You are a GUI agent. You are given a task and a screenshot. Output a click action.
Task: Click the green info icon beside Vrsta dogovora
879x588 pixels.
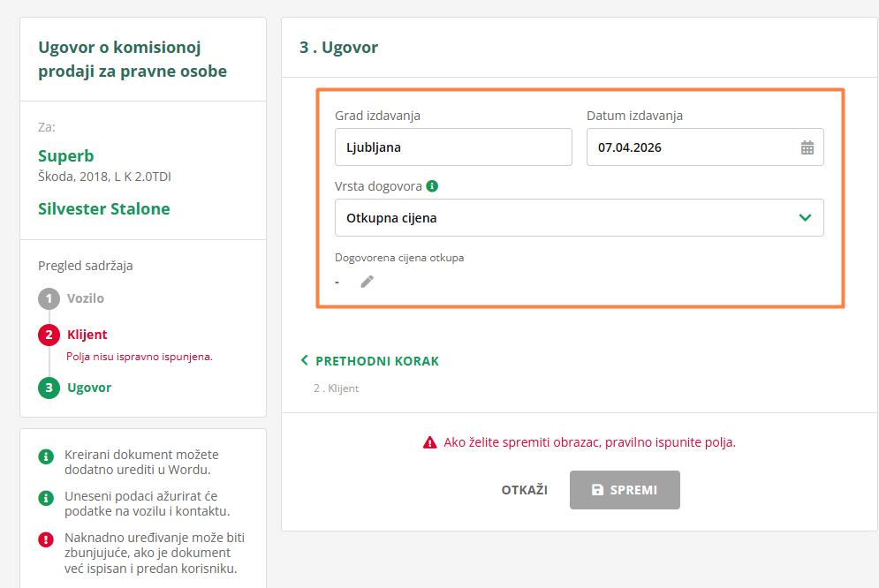click(432, 186)
